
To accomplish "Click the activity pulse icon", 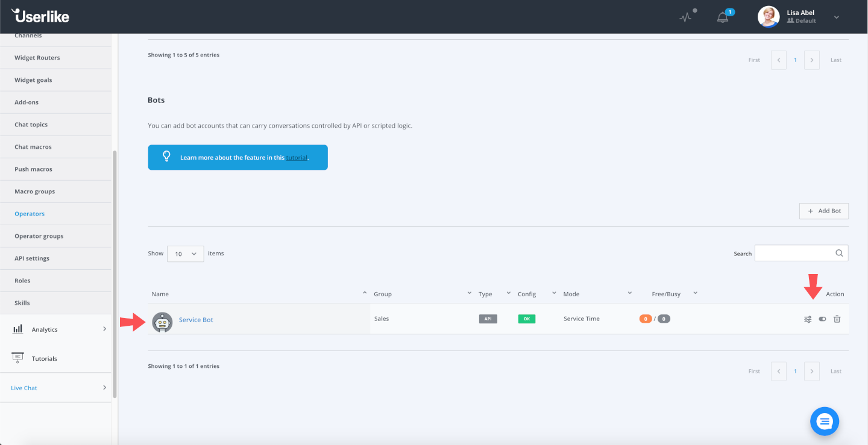I will (686, 17).
